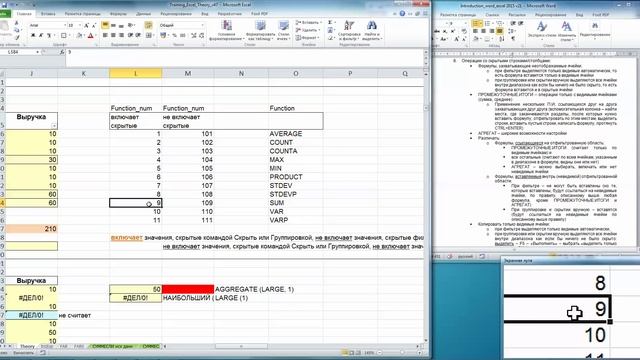This screenshot has height=360, width=640.
Task: Open Cell Styles gallery in Excel
Action: [x=284, y=31]
